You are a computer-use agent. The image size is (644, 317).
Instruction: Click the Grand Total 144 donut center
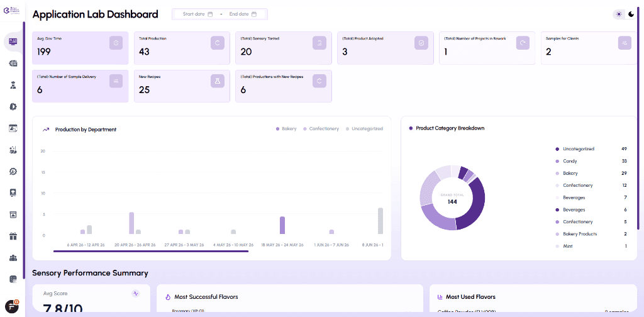tap(452, 198)
